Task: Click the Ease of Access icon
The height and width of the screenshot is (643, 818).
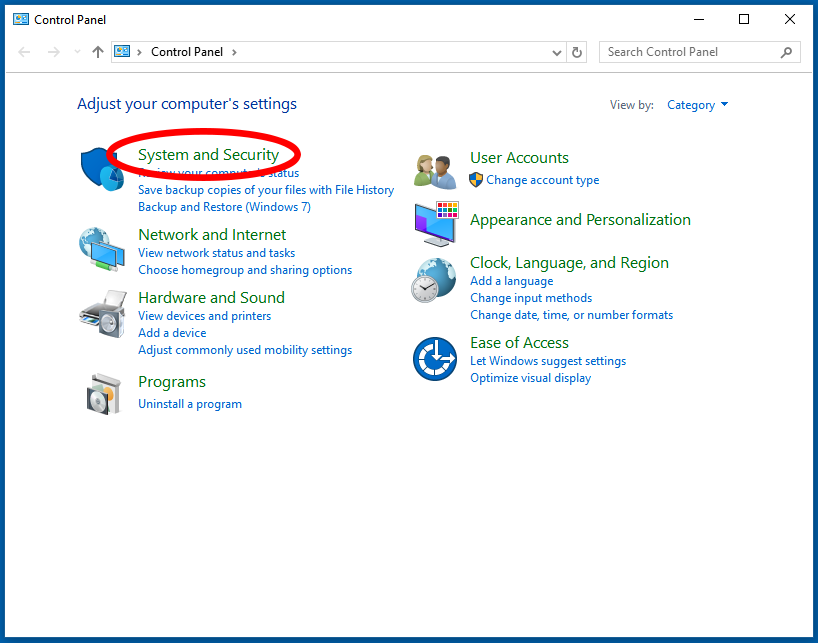Action: 435,359
